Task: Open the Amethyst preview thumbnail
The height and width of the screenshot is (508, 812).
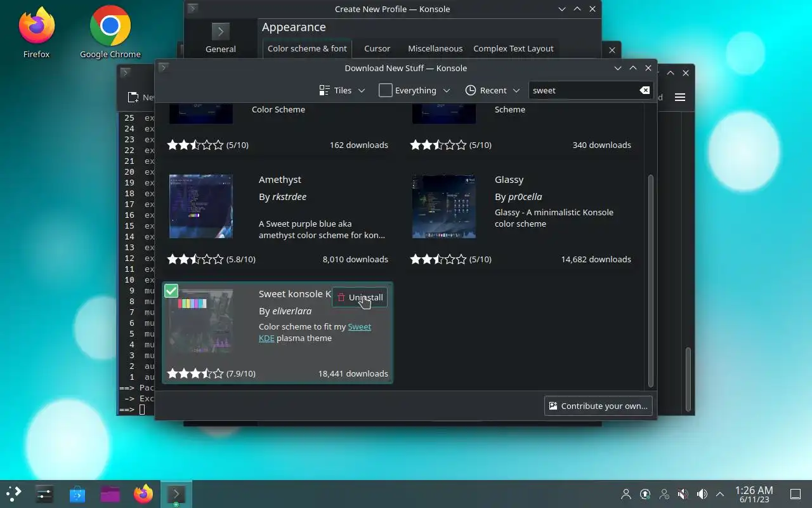Action: [201, 206]
